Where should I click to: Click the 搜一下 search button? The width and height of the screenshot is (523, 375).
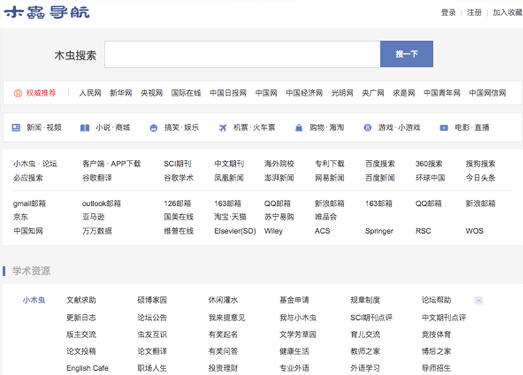(x=407, y=54)
